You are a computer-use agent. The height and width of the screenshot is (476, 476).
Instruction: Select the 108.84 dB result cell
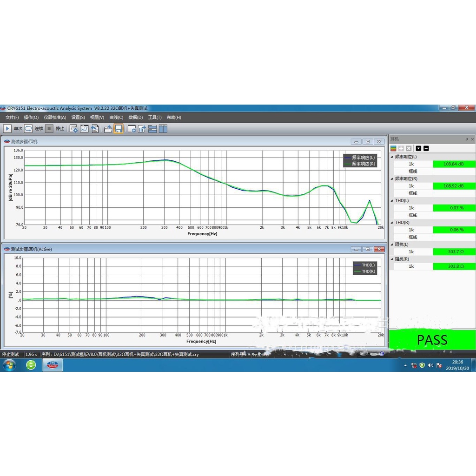tap(454, 164)
